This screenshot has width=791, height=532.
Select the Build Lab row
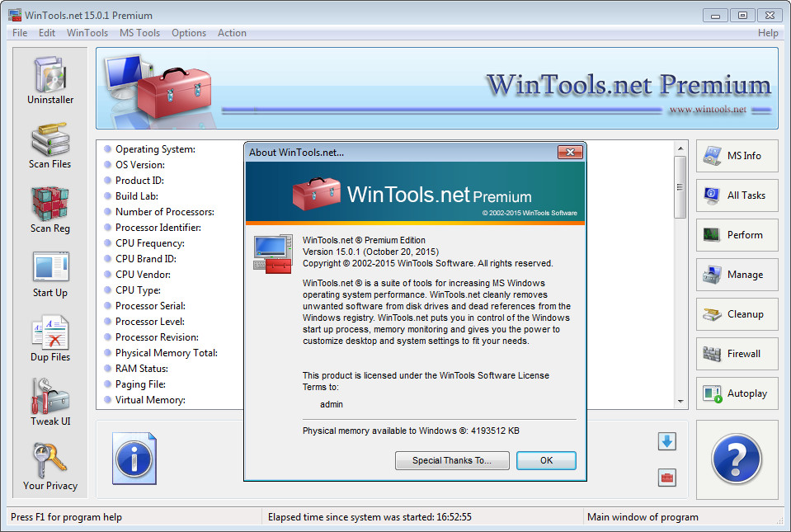131,196
